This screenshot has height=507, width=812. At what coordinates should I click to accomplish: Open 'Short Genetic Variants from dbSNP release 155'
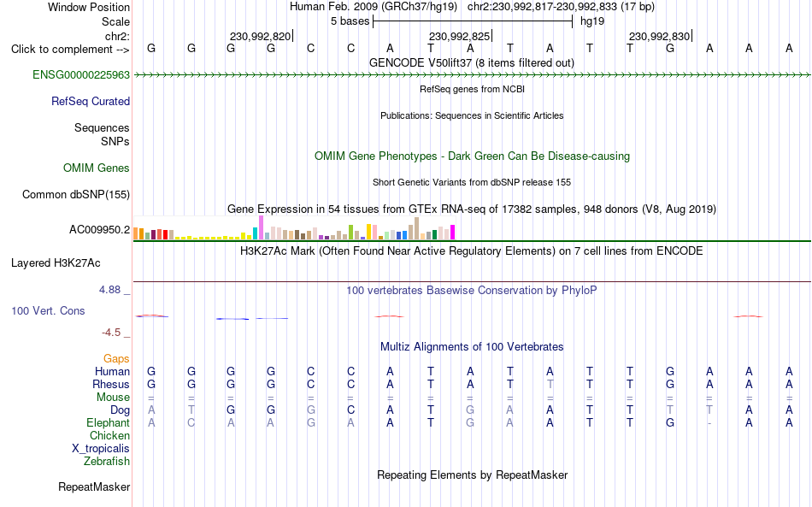click(472, 182)
